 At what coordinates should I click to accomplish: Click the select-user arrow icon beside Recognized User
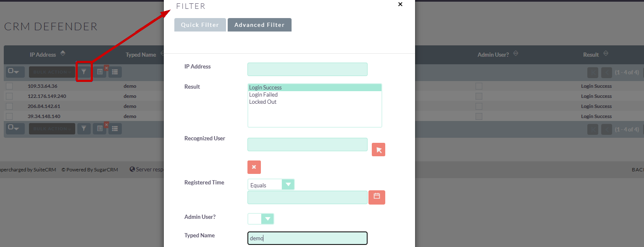point(379,150)
